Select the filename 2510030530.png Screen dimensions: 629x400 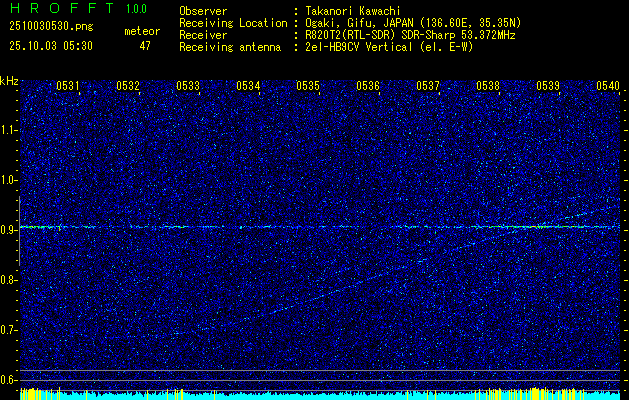click(x=51, y=27)
